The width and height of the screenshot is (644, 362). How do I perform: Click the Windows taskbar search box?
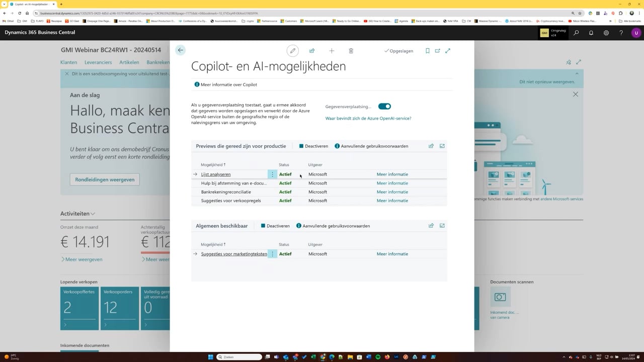coord(239,357)
